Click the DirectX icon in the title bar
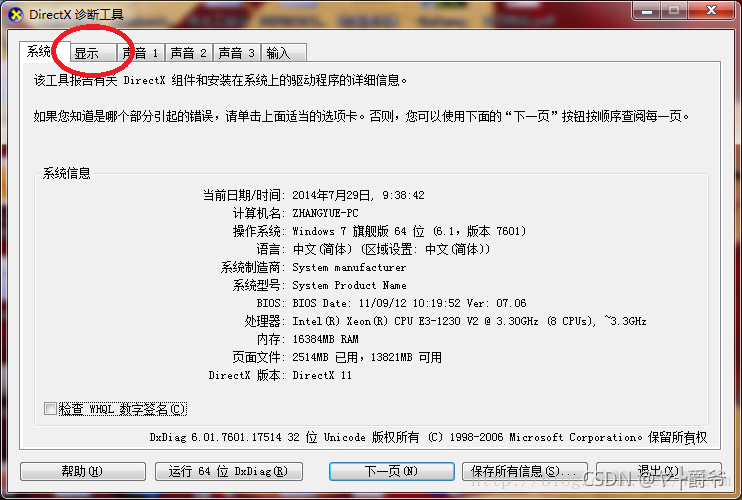This screenshot has height=500, width=742. [x=15, y=14]
